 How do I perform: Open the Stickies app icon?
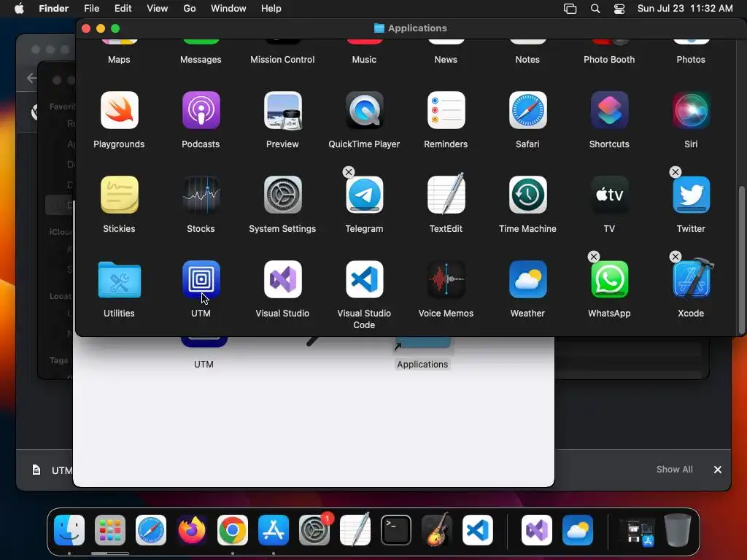coord(119,195)
